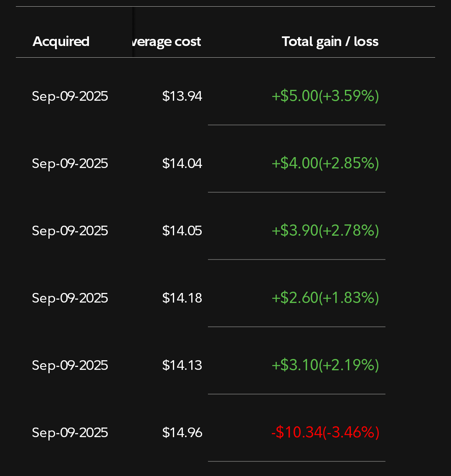Click the $14.18 average cost value
Screen dimensions: 451x476
tap(182, 298)
